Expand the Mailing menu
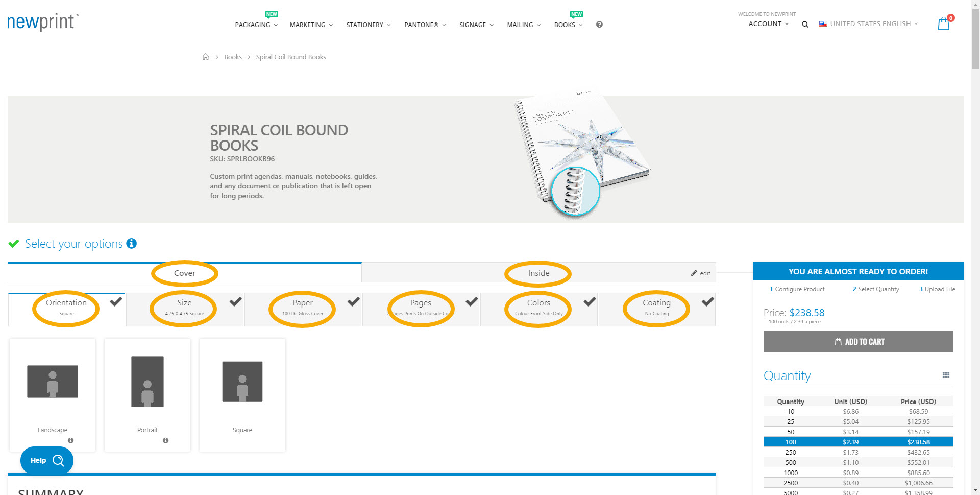Screen dimensions: 980x495 524,25
